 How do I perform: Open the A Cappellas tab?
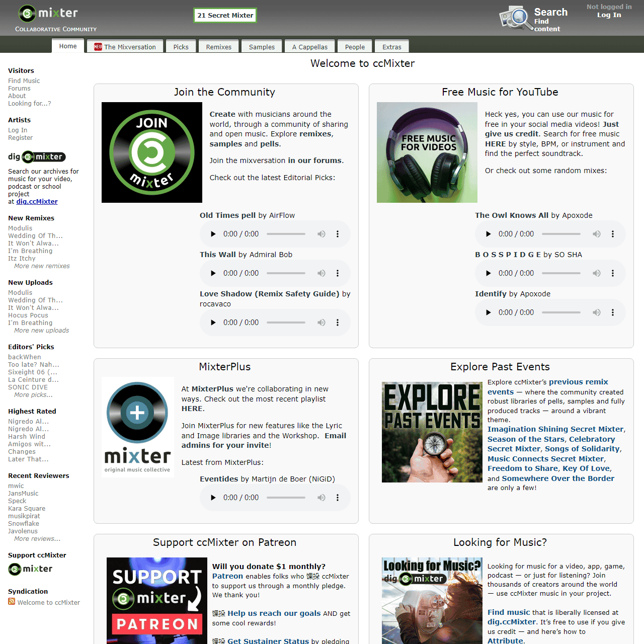(x=309, y=47)
